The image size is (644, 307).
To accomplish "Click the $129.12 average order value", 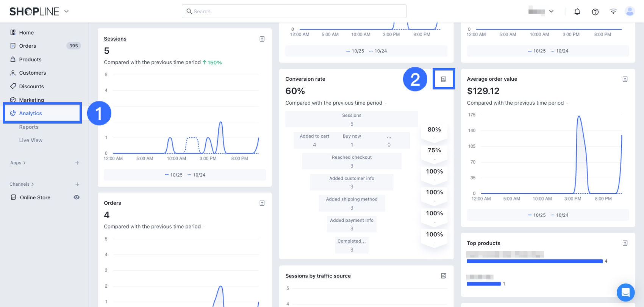I will tap(483, 91).
